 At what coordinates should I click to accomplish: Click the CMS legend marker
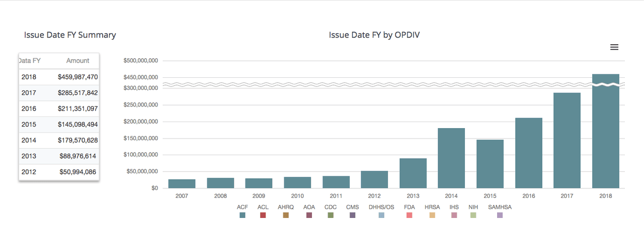[x=352, y=215]
